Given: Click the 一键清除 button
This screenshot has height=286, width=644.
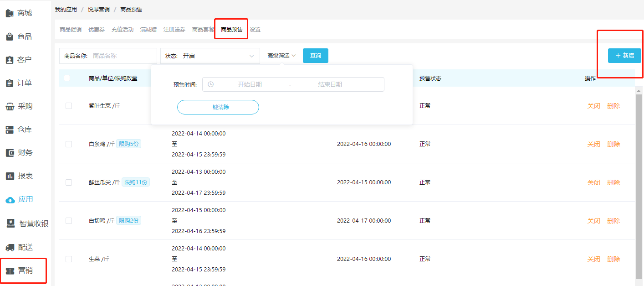Looking at the screenshot, I should [218, 107].
